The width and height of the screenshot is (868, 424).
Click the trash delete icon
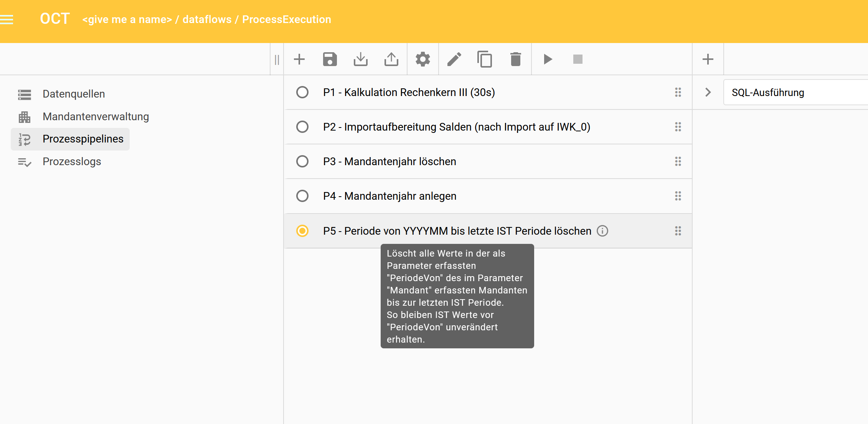pos(515,60)
